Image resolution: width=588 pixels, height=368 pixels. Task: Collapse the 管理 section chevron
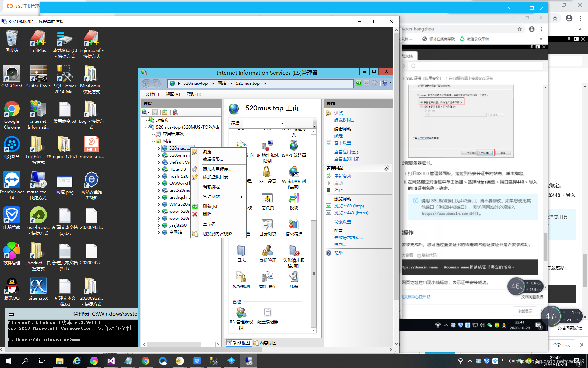306,301
